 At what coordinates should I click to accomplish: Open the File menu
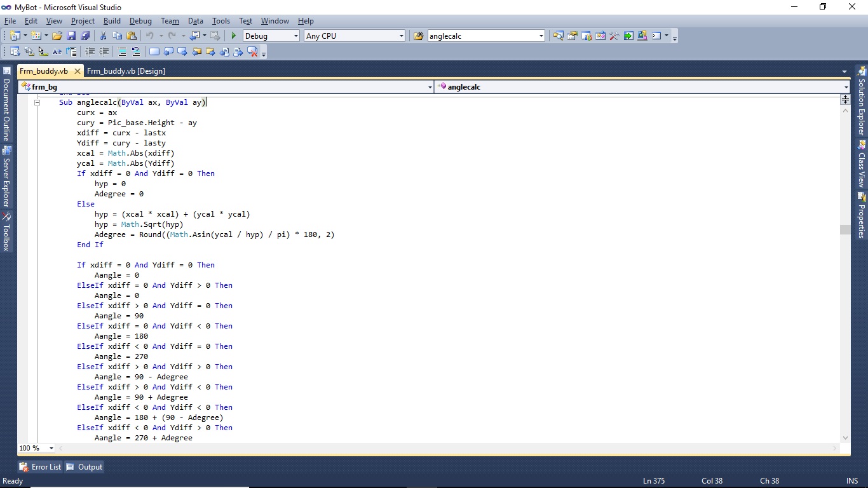tap(10, 21)
